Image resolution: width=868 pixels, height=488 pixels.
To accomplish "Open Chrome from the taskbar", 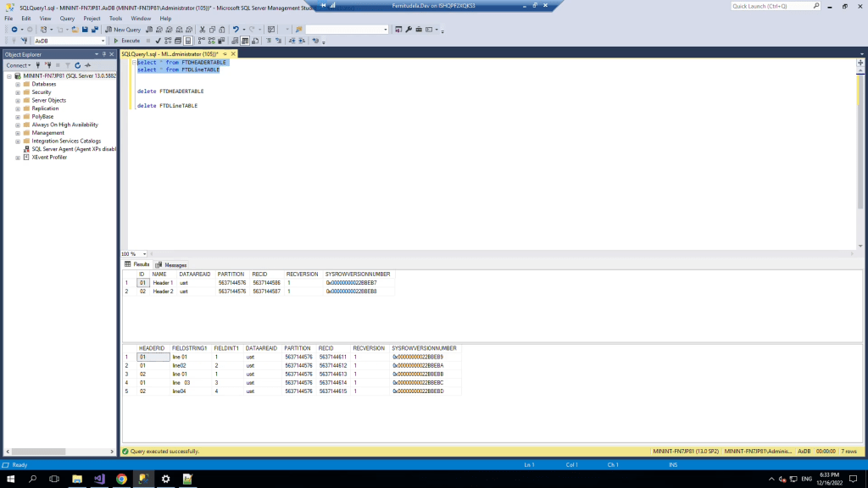I will (x=121, y=479).
